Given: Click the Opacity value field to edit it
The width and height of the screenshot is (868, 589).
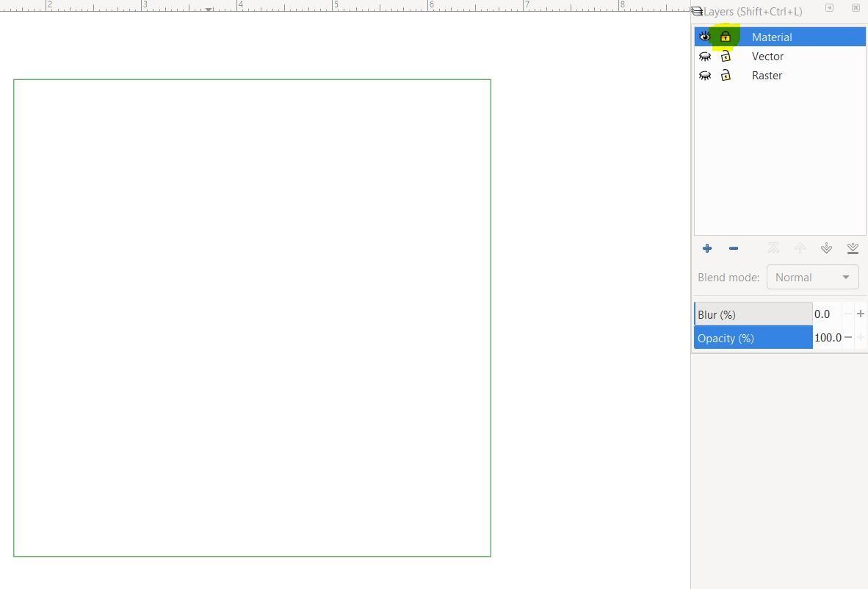Looking at the screenshot, I should [x=828, y=338].
